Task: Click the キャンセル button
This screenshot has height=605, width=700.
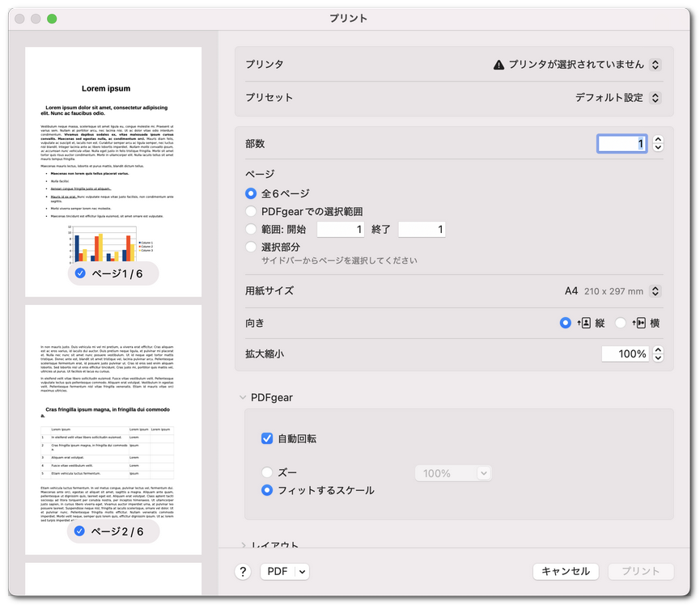Action: click(565, 572)
